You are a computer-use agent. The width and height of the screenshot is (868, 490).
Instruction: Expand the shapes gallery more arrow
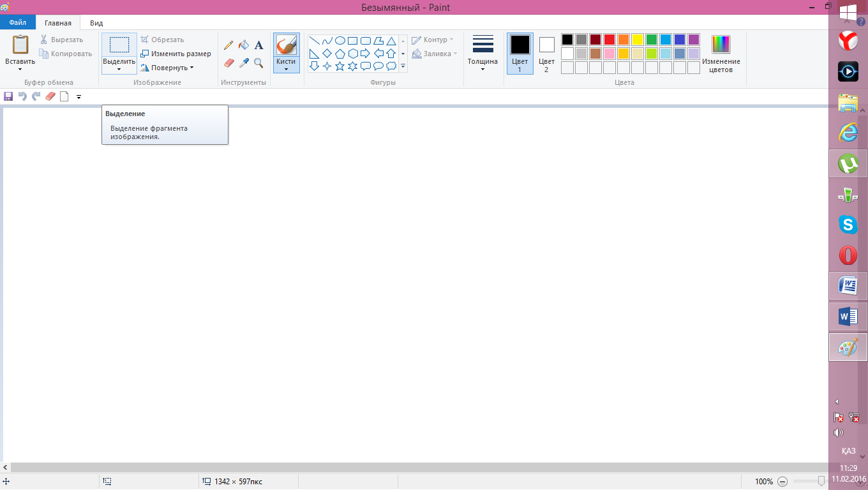click(x=403, y=66)
